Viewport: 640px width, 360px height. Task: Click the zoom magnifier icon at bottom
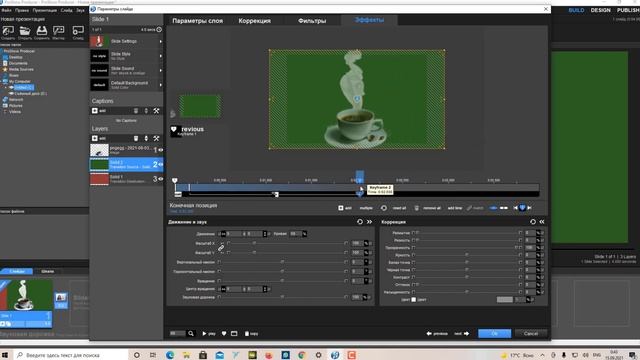(191, 333)
